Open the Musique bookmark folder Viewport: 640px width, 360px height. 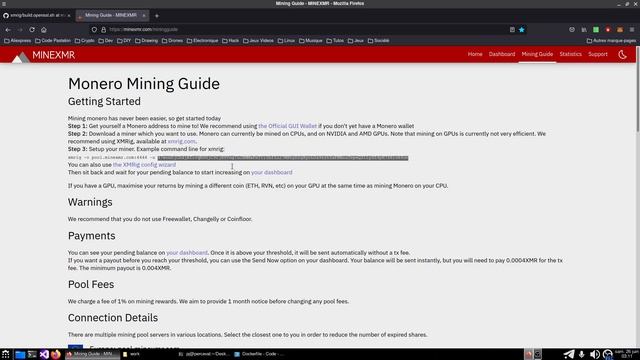[x=311, y=41]
